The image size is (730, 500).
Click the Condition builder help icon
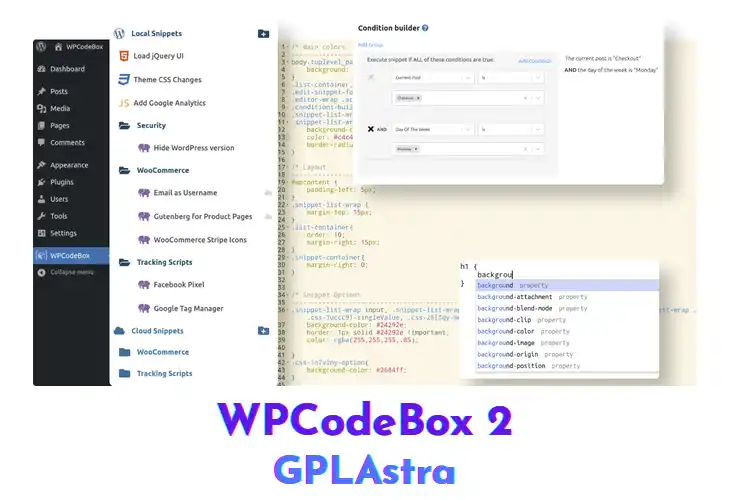425,28
